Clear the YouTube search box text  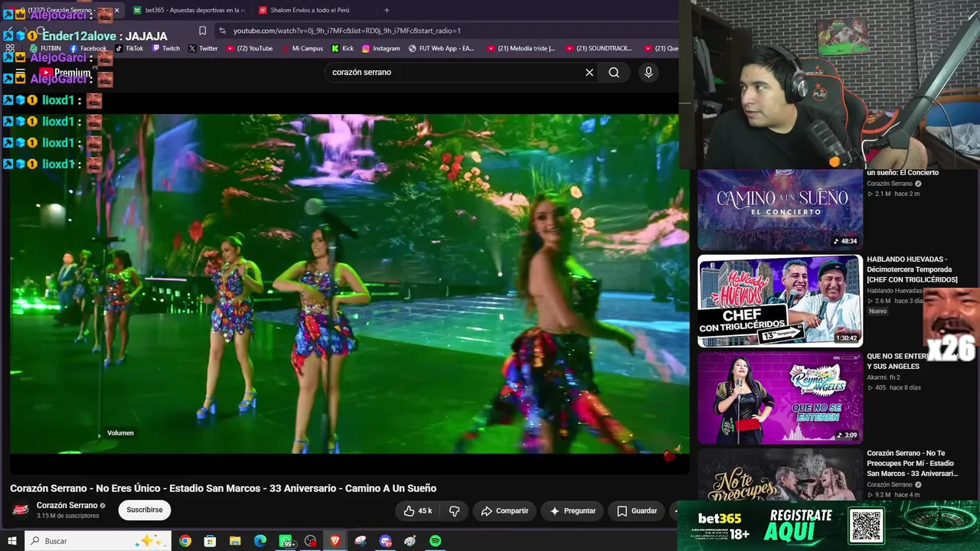pos(590,73)
